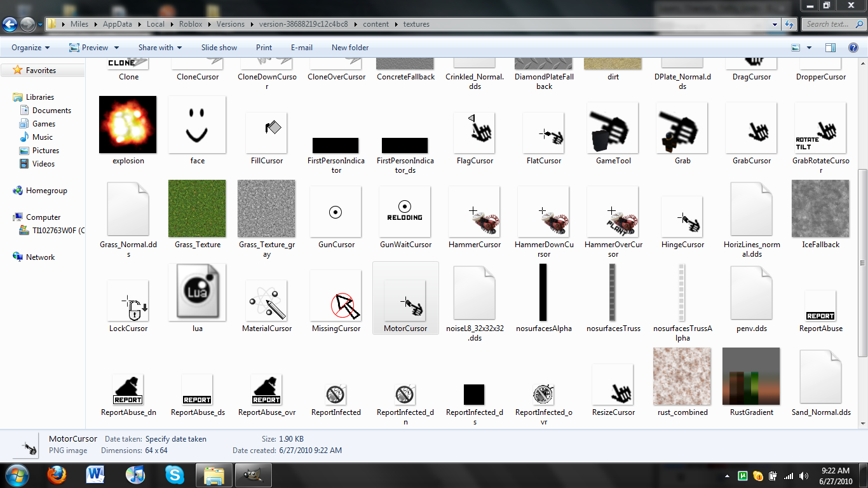This screenshot has height=488, width=868.
Task: Click the blue Help question mark icon
Action: pyautogui.click(x=853, y=47)
